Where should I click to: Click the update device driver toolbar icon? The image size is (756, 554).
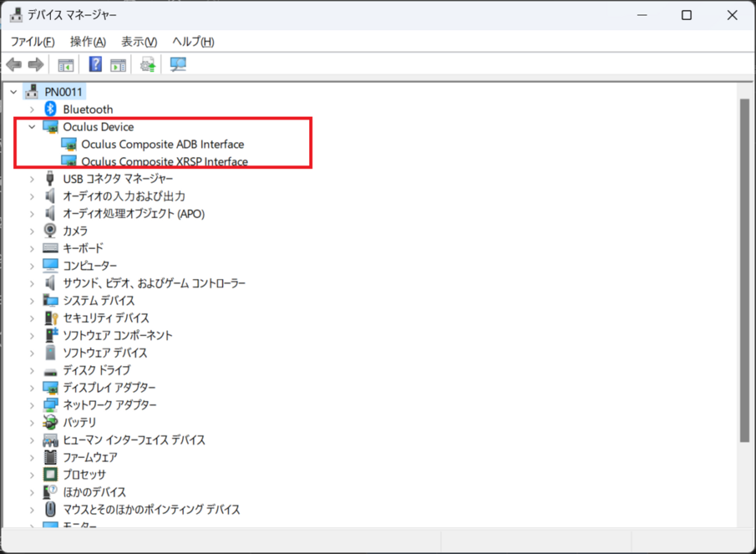148,65
